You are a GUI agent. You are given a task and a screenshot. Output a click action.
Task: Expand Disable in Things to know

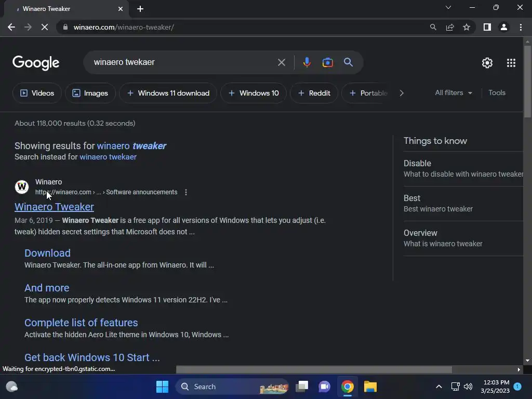point(463,169)
